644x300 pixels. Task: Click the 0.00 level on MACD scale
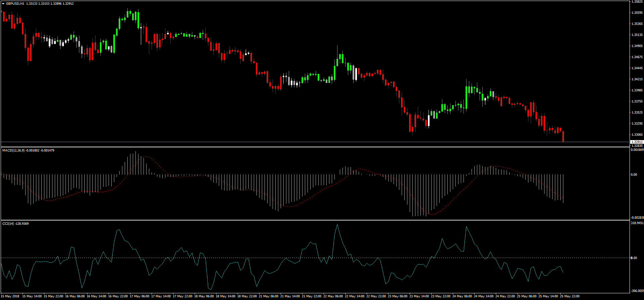pyautogui.click(x=634, y=175)
